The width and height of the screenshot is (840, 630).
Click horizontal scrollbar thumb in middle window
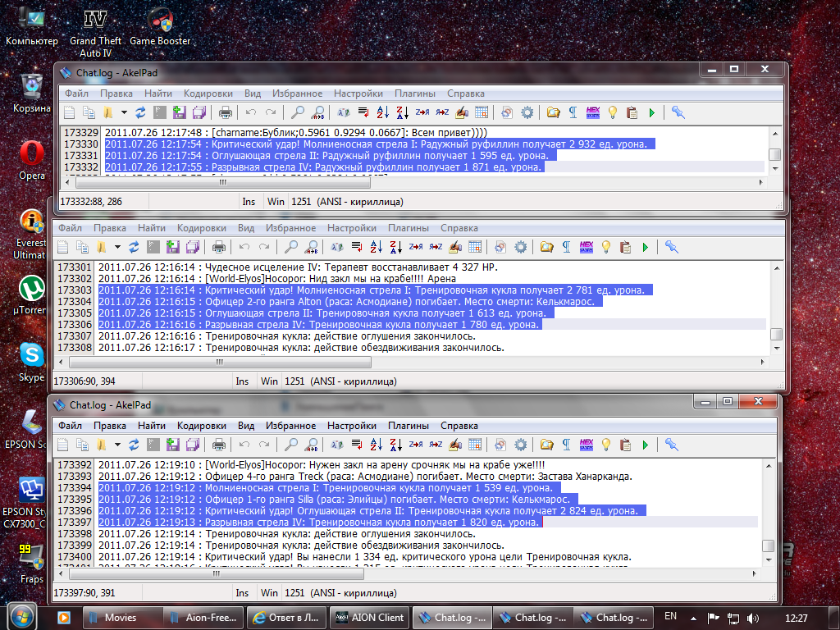click(x=220, y=362)
